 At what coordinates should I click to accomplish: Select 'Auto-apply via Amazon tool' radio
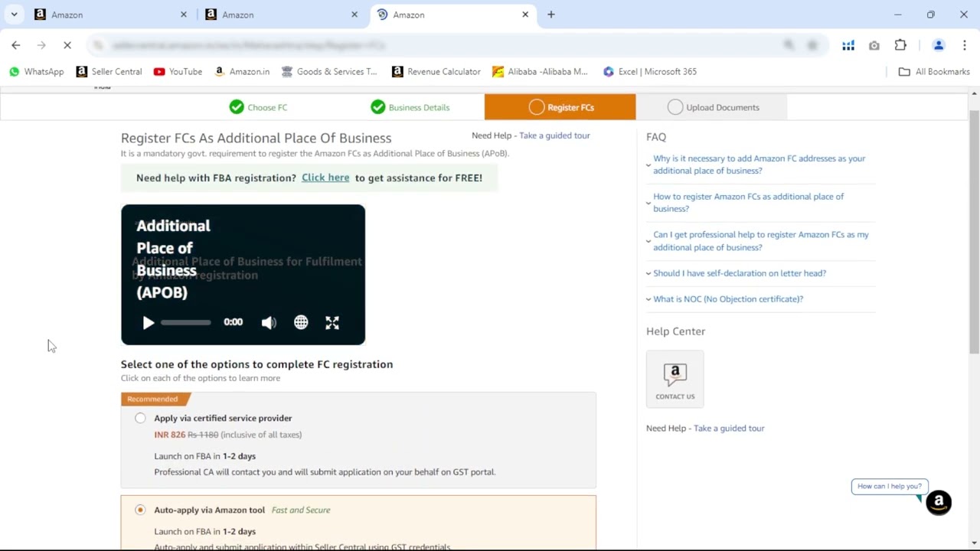pyautogui.click(x=140, y=510)
